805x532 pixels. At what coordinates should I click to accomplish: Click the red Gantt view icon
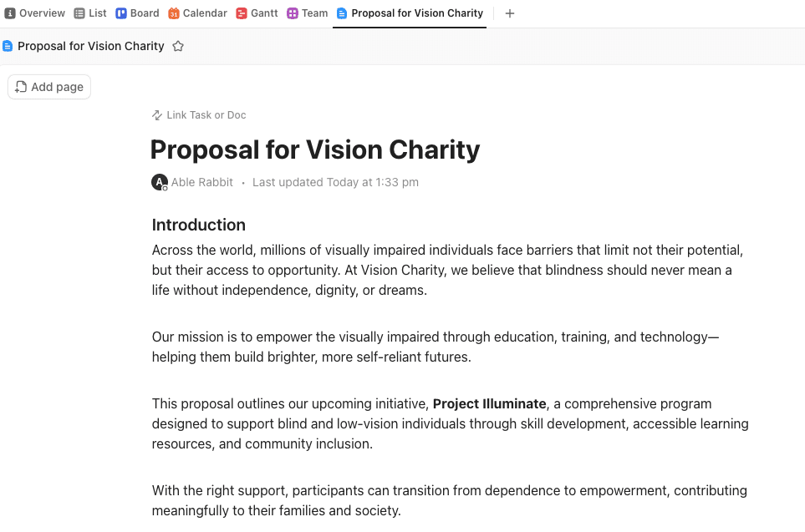[242, 13]
